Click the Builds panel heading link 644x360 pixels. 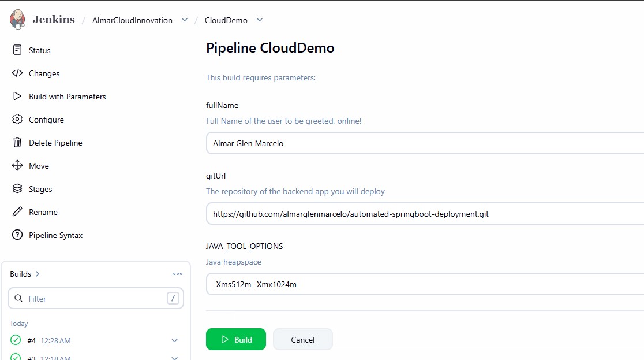21,274
